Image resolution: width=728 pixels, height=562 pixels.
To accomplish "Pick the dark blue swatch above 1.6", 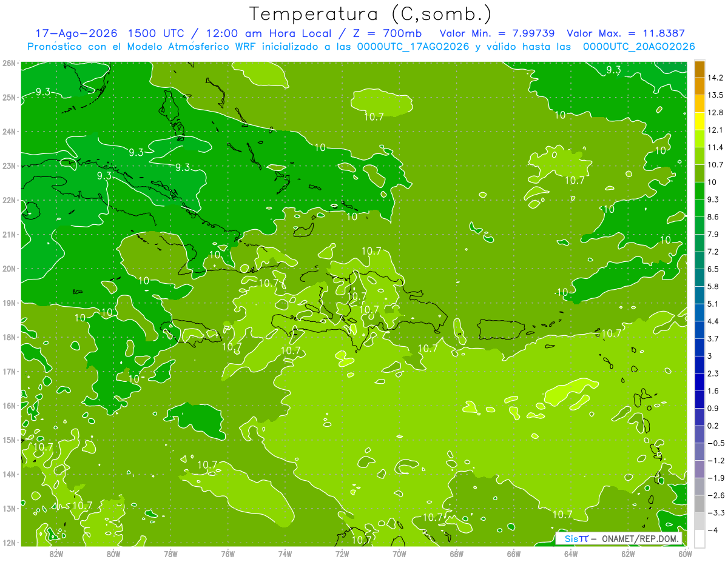I will pos(699,382).
